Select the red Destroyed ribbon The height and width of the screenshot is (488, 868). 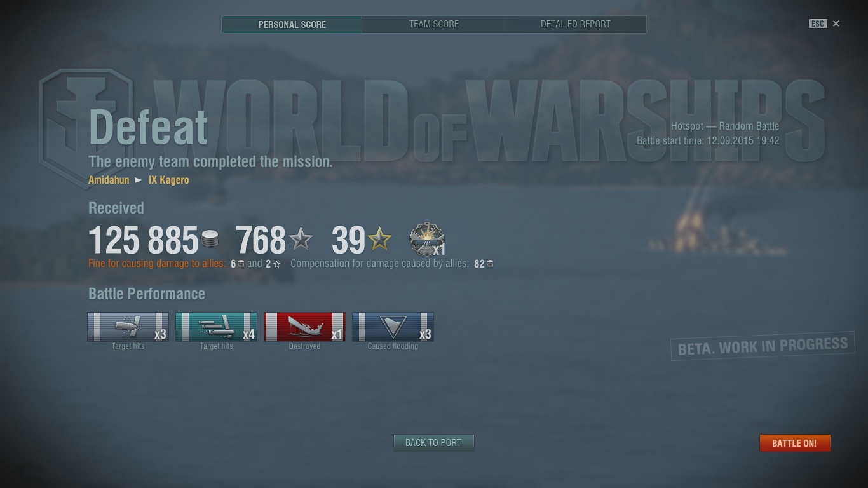click(304, 327)
